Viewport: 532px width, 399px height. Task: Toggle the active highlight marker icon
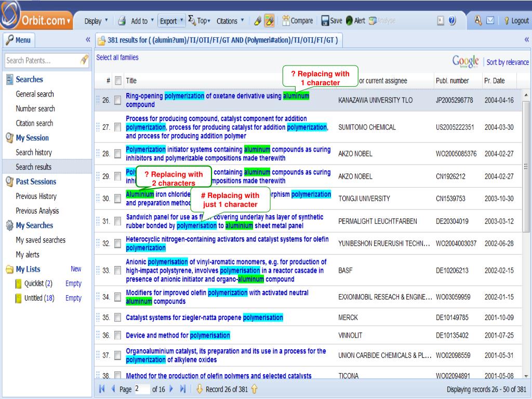pos(270,21)
